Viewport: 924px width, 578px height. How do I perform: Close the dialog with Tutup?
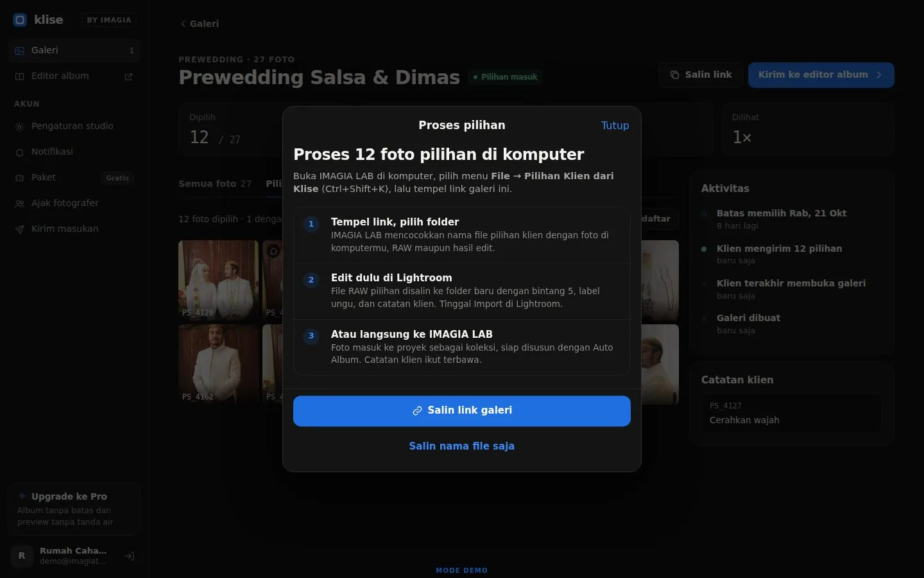point(615,125)
